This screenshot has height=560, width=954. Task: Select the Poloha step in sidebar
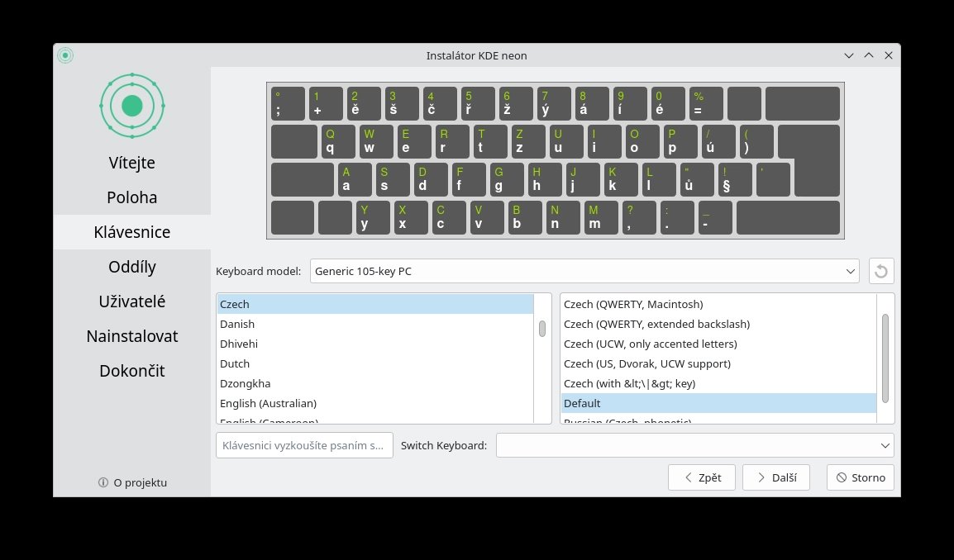coord(132,197)
